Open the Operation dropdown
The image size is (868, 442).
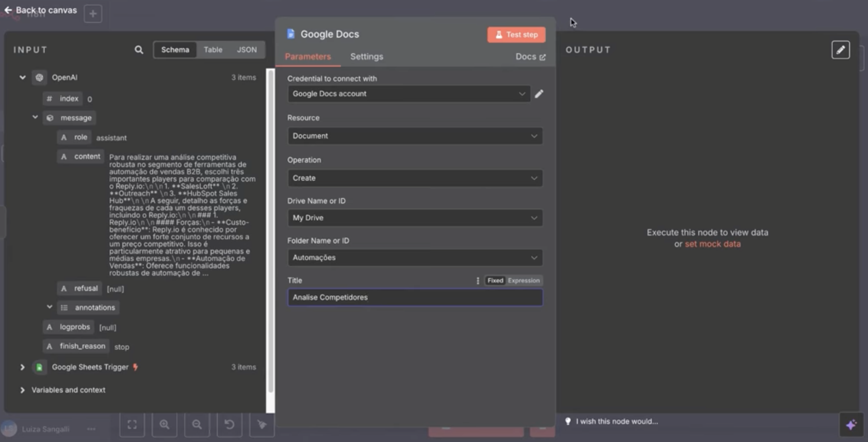(414, 178)
